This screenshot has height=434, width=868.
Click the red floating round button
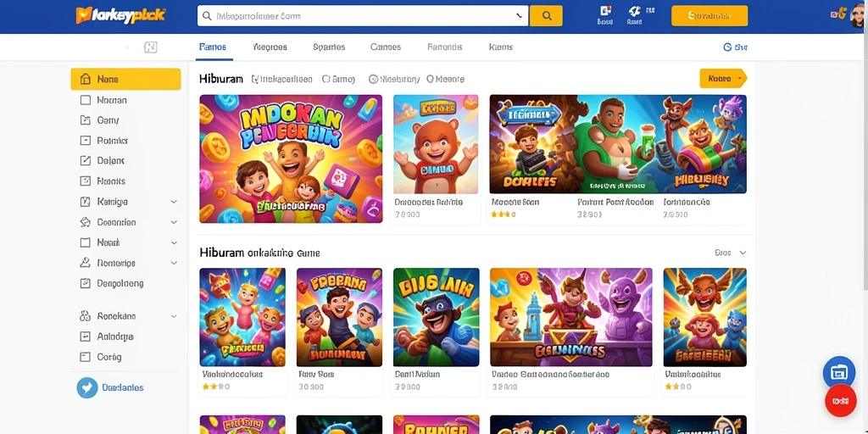click(840, 400)
